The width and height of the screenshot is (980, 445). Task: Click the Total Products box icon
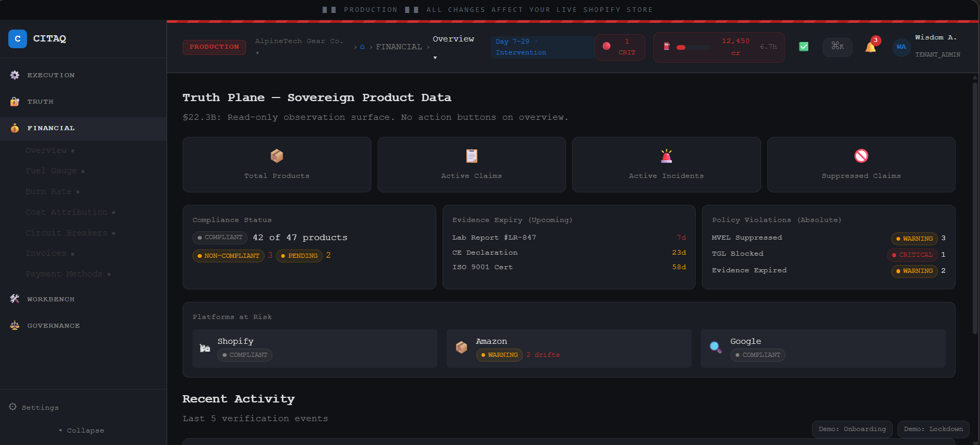277,156
